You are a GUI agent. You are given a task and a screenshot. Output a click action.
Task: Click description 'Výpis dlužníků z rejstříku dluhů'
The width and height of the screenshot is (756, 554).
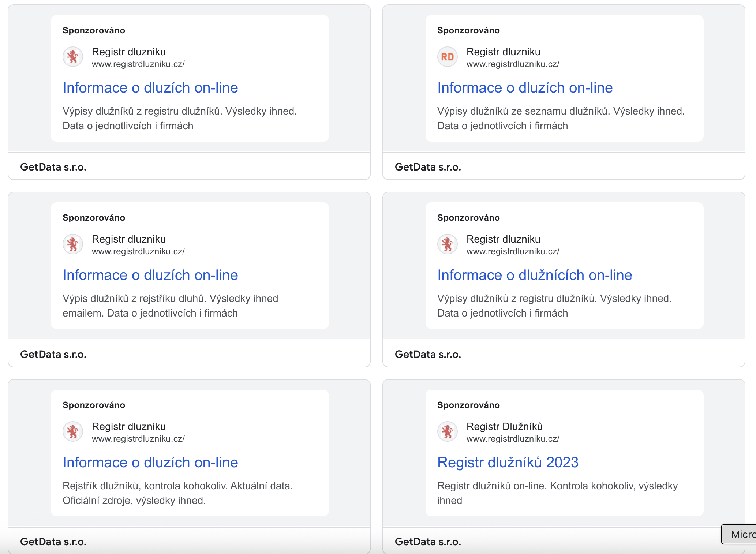[170, 306]
